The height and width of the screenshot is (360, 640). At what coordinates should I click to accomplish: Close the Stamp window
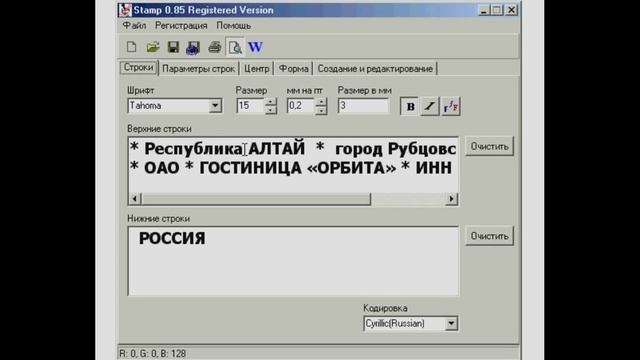pos(511,10)
